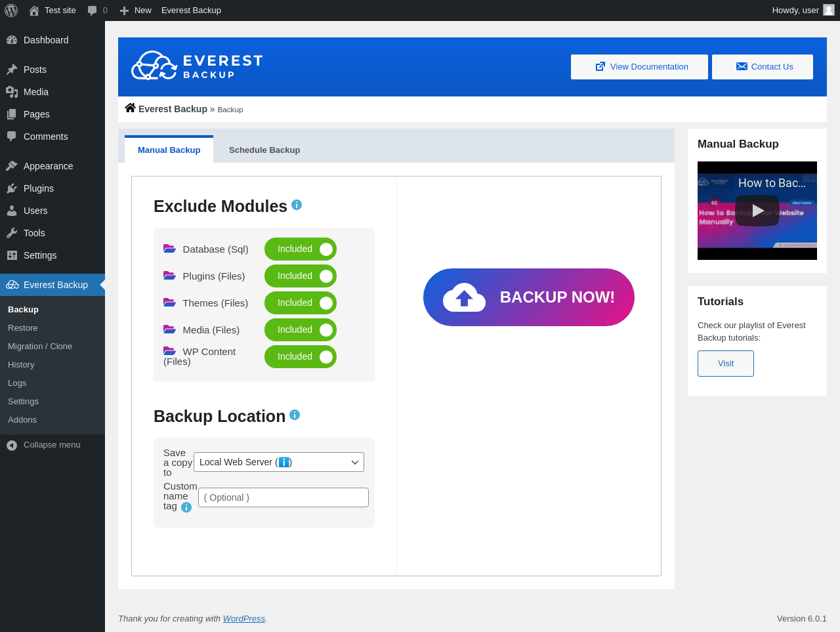
Task: Open Logs submenu item
Action: (x=17, y=383)
